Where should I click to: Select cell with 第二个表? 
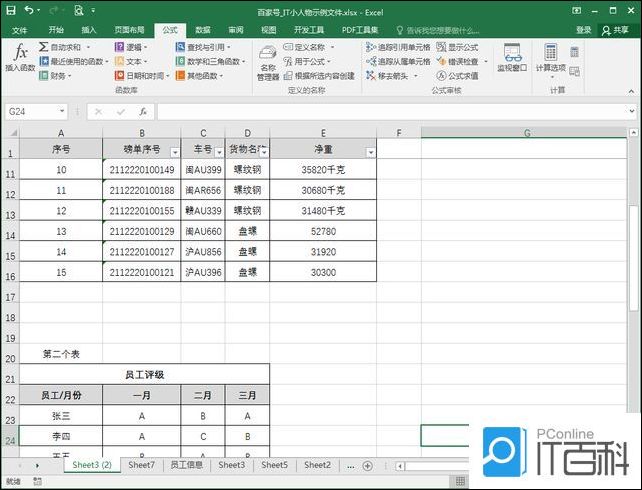click(61, 354)
